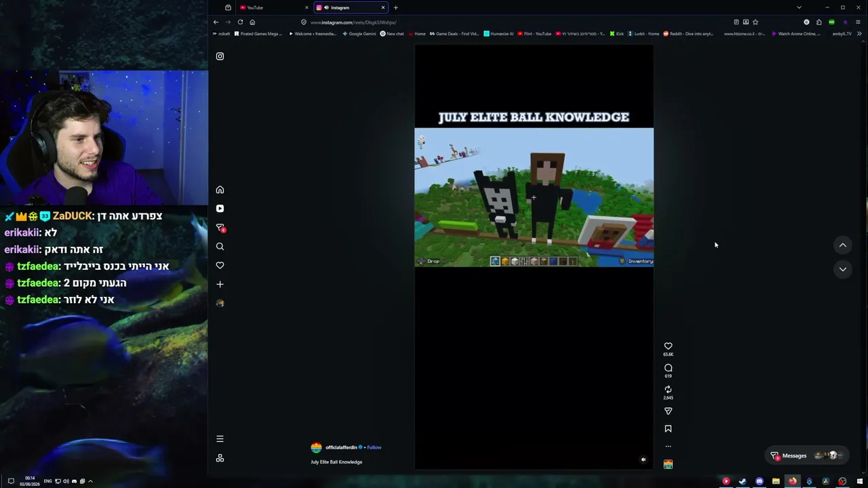Open the browser extensions puzzle icon
The height and width of the screenshot is (488, 868).
(x=819, y=22)
